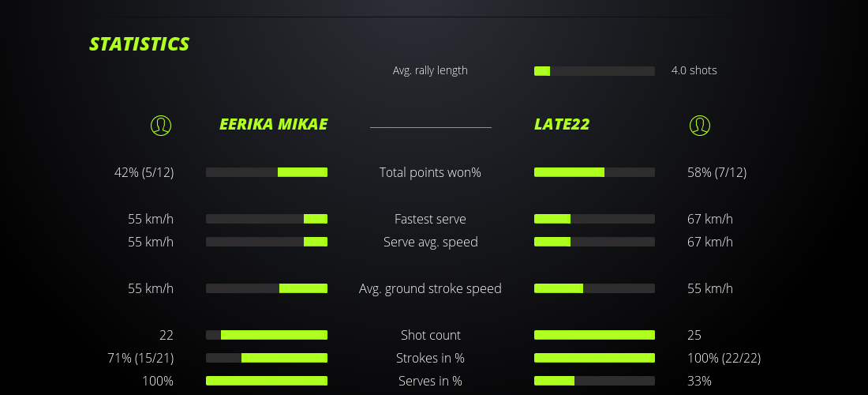The image size is (868, 395).
Task: Click Eerika Mikae's Shot count bar
Action: pyautogui.click(x=267, y=335)
